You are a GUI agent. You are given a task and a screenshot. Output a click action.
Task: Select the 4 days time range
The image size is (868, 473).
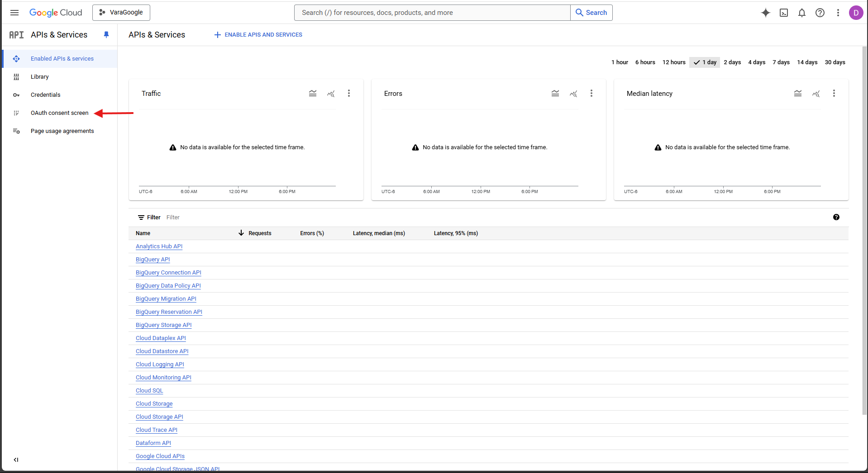pyautogui.click(x=757, y=62)
